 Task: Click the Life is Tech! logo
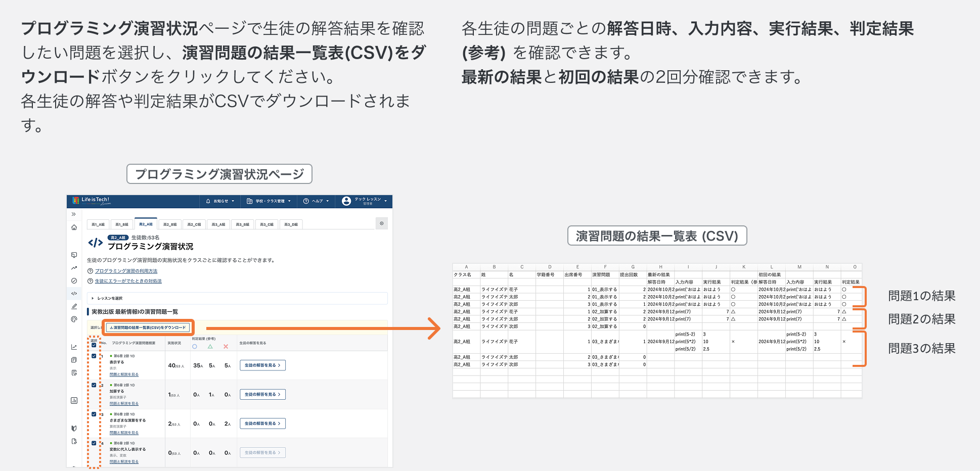click(x=92, y=201)
